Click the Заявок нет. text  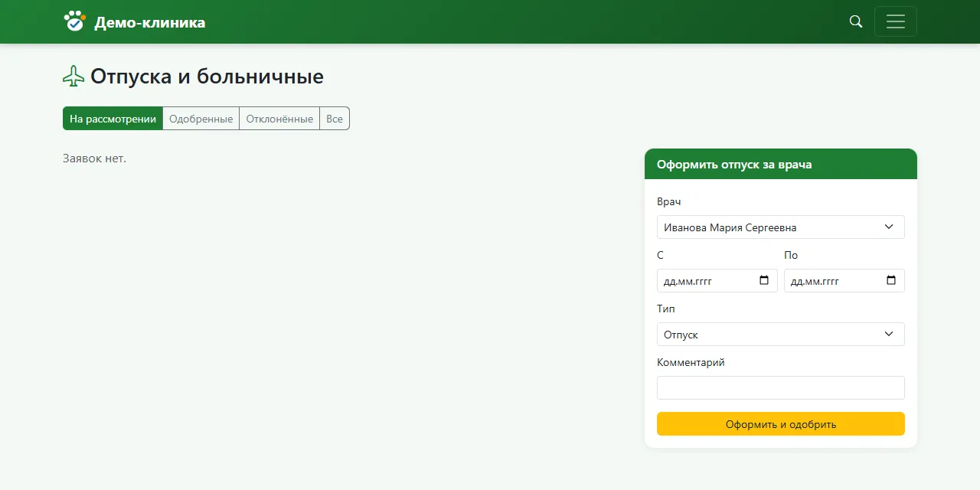click(x=94, y=158)
